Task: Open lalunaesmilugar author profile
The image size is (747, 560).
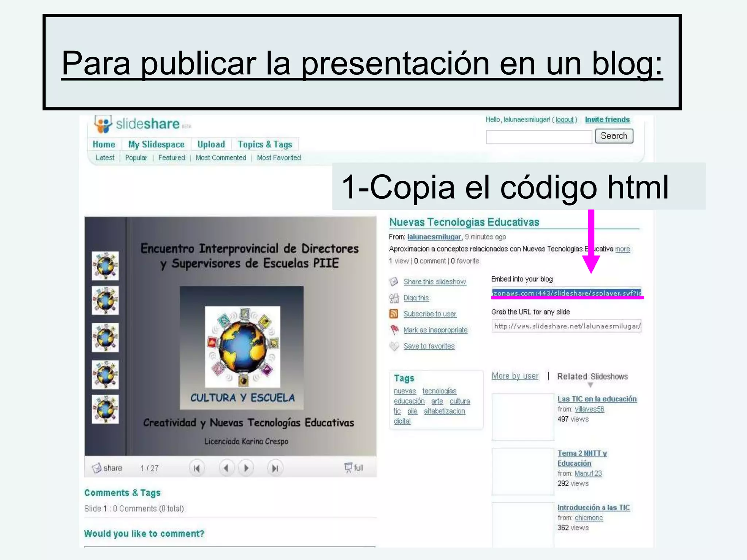Action: 434,237
